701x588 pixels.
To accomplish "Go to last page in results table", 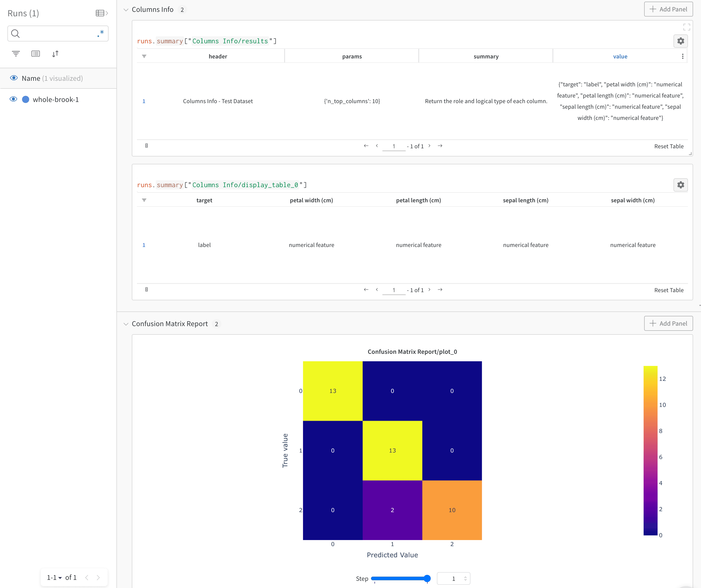I will [440, 146].
